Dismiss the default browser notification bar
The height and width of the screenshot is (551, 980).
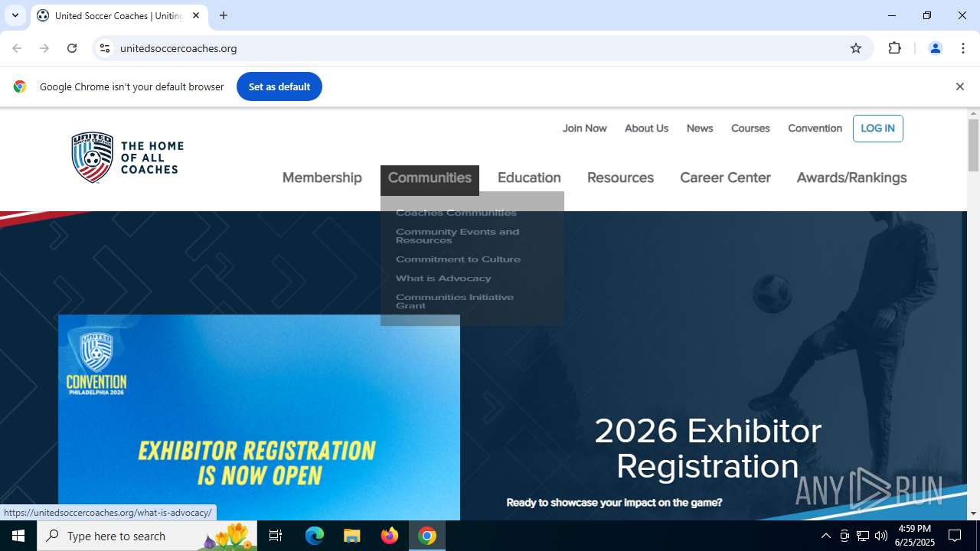(959, 86)
